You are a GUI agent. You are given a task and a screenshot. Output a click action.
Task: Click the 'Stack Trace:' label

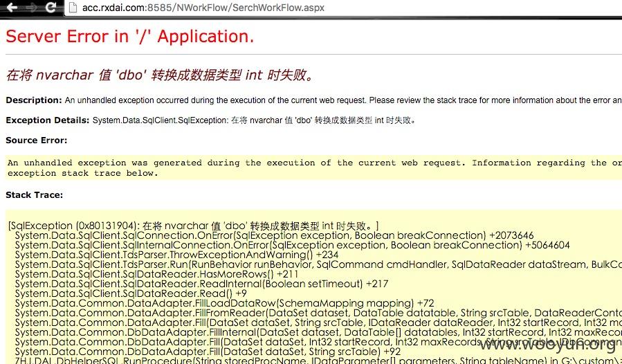point(34,195)
